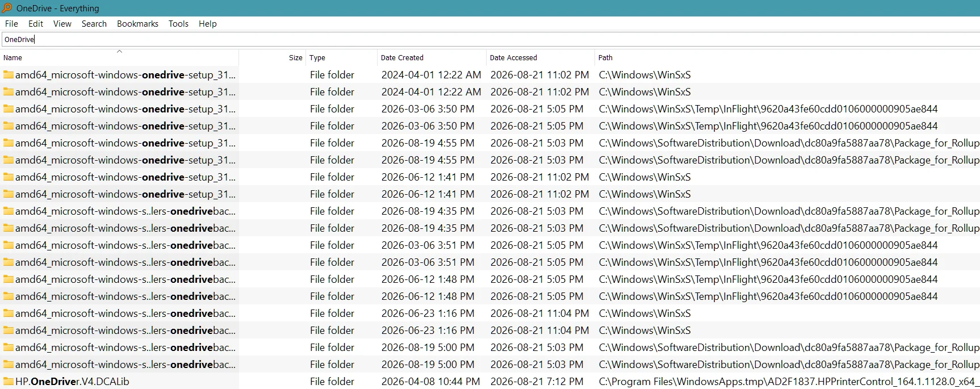The height and width of the screenshot is (389, 980).
Task: Click the Everything app icon in title bar
Action: (x=7, y=8)
